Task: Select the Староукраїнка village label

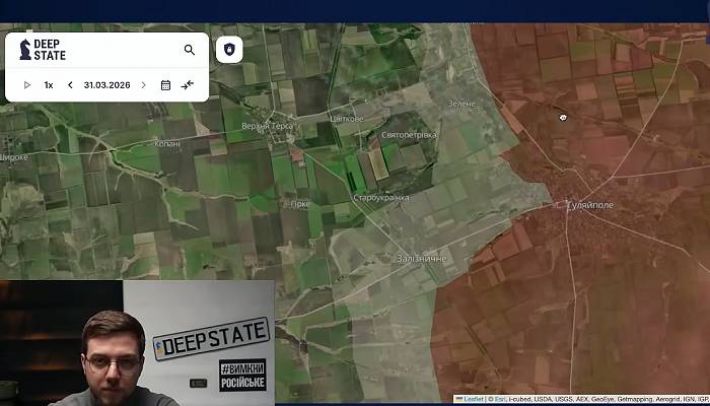Action: [381, 198]
